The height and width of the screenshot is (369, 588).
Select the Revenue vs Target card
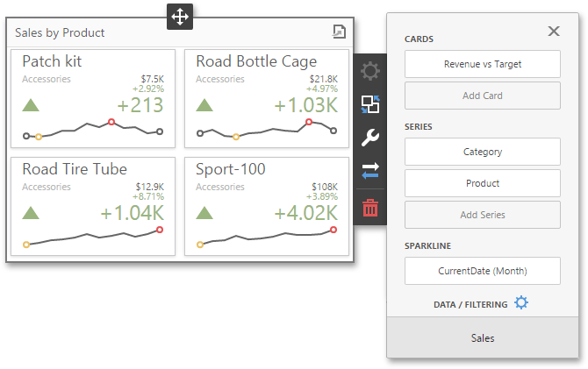pyautogui.click(x=483, y=64)
